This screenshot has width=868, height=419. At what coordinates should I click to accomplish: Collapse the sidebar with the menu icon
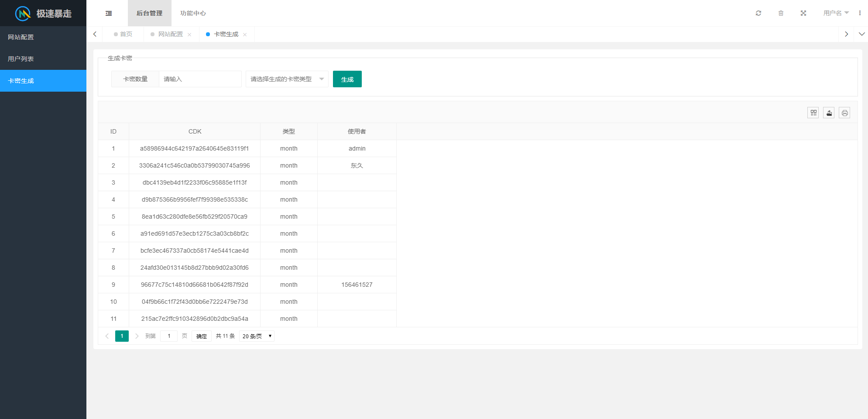tap(109, 13)
